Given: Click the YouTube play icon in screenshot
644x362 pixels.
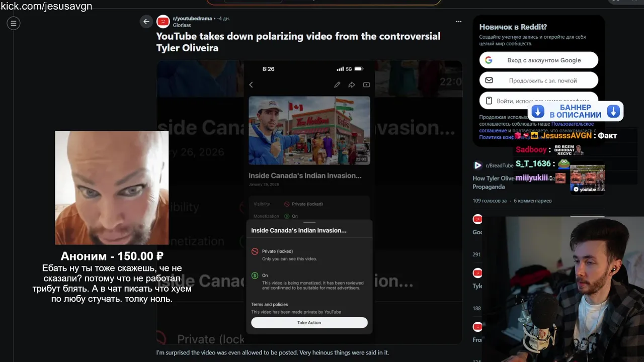Looking at the screenshot, I should point(366,85).
